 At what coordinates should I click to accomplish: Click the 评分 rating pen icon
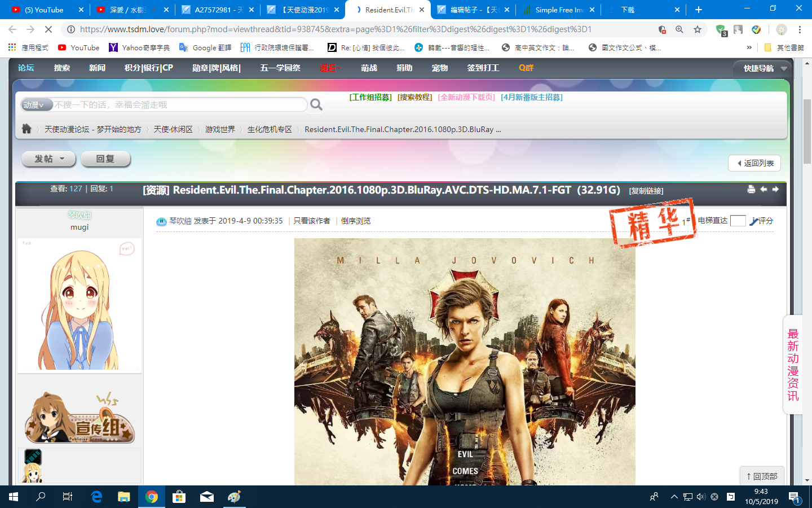tap(761, 221)
